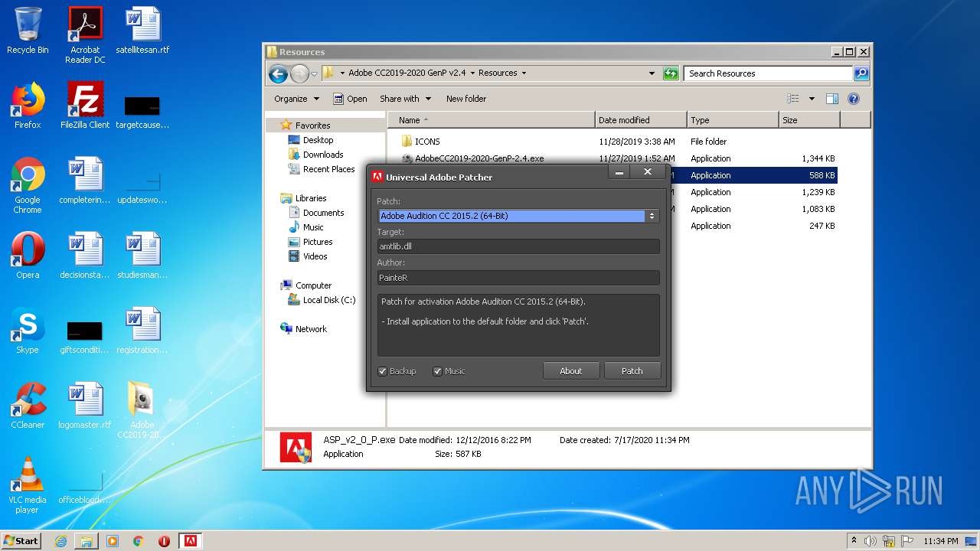Viewport: 980px width, 551px height.
Task: Launch Firefox from the desktop
Action: [x=28, y=106]
